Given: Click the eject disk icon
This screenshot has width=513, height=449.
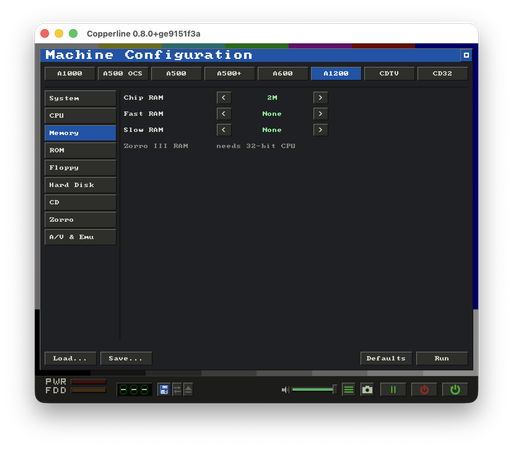Looking at the screenshot, I should (x=188, y=389).
